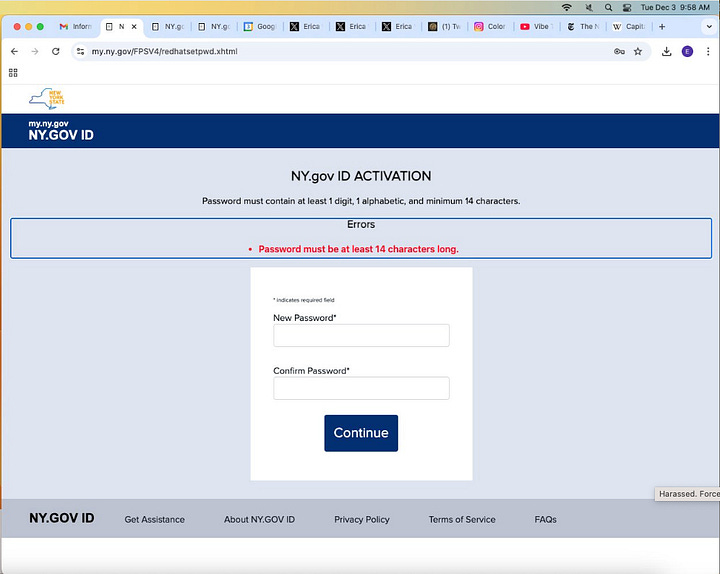Image resolution: width=720 pixels, height=574 pixels.
Task: Close the active N tab
Action: point(134,27)
